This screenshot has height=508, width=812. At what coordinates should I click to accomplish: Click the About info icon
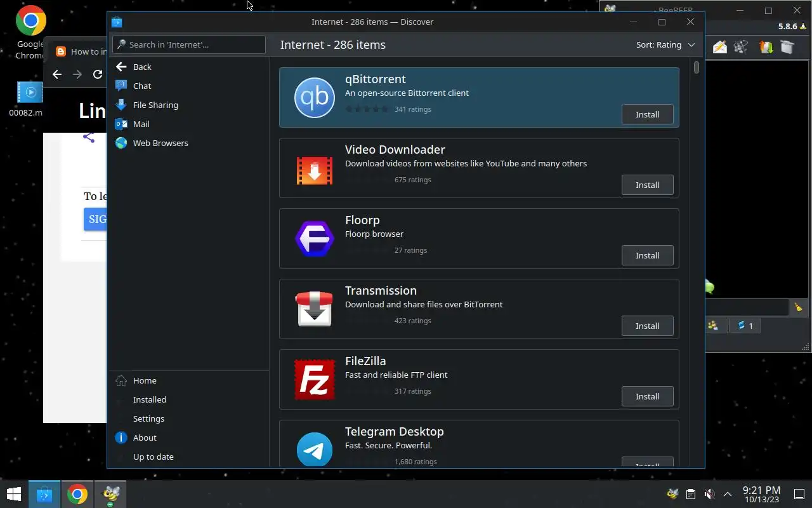pos(121,438)
